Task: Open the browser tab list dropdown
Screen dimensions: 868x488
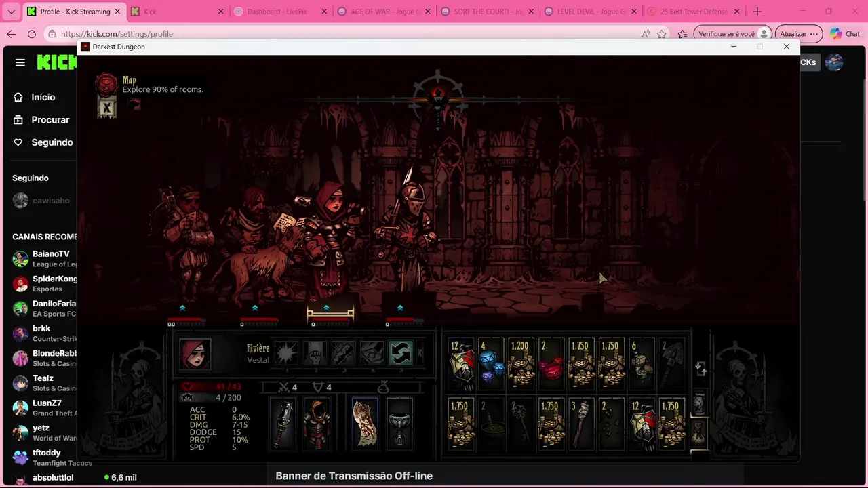Action: pos(11,12)
